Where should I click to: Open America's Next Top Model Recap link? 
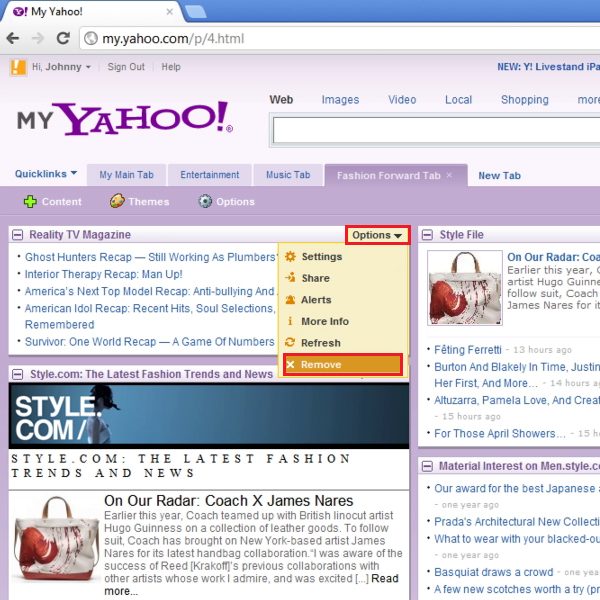tap(150, 292)
